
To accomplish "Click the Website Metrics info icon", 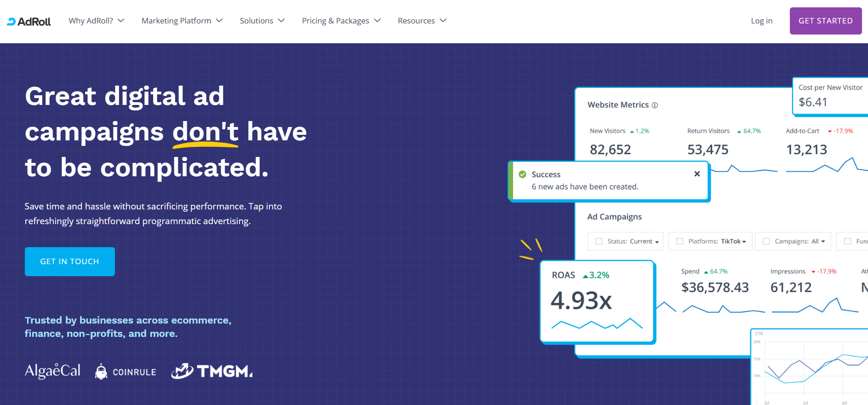I will [x=655, y=105].
